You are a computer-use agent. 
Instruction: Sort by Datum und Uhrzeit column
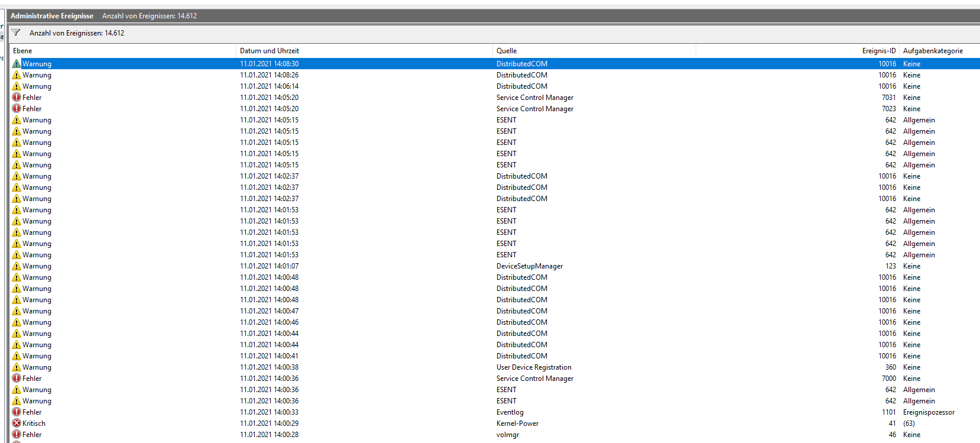[x=364, y=51]
